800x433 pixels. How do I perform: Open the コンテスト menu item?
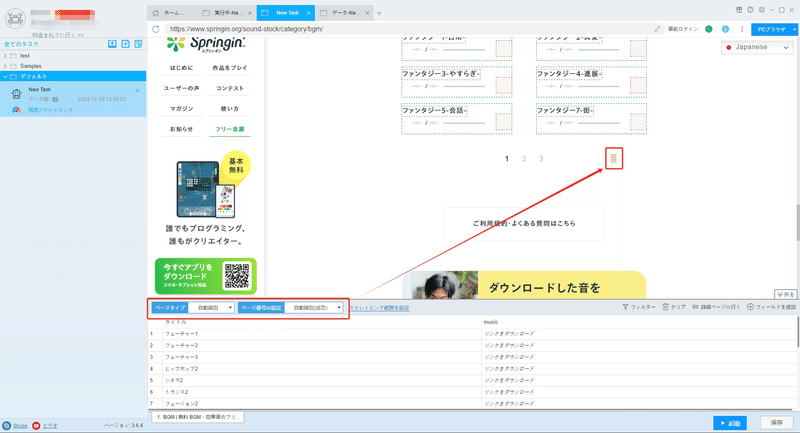(230, 88)
